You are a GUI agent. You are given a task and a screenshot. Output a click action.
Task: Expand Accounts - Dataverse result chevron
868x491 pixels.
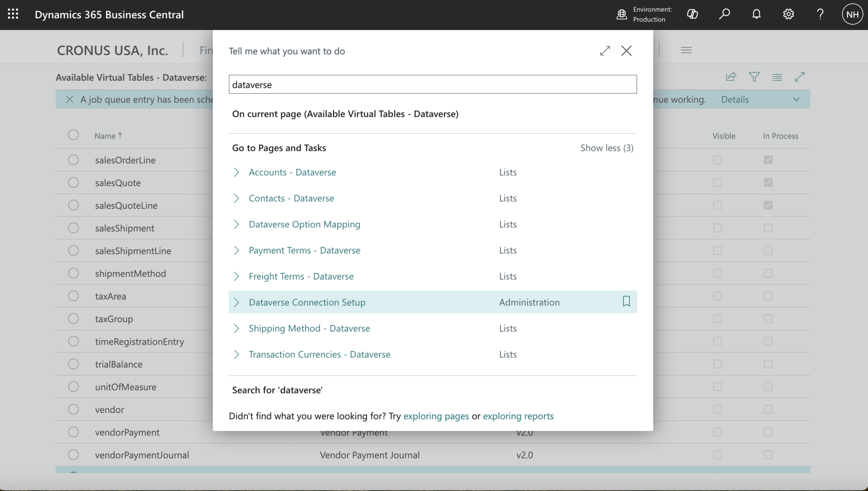(237, 172)
